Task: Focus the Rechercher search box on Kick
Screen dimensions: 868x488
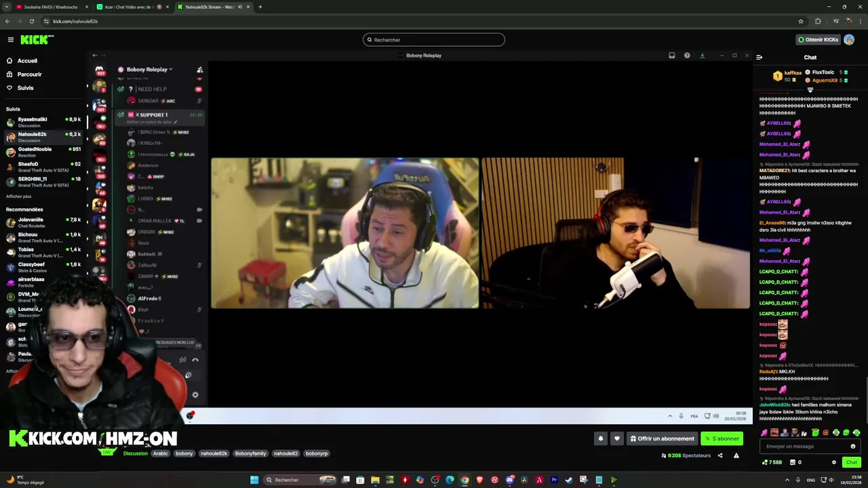Action: pos(434,40)
